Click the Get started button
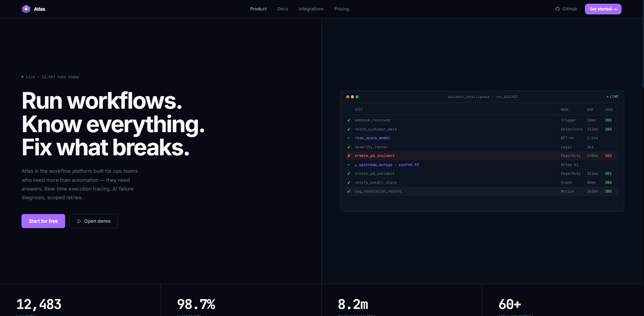This screenshot has height=316, width=644. point(603,9)
